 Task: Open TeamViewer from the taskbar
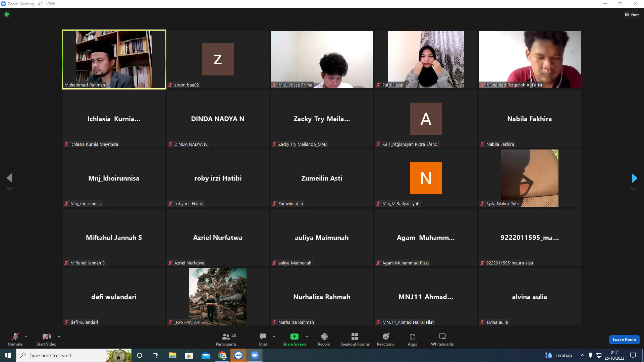pyautogui.click(x=238, y=355)
